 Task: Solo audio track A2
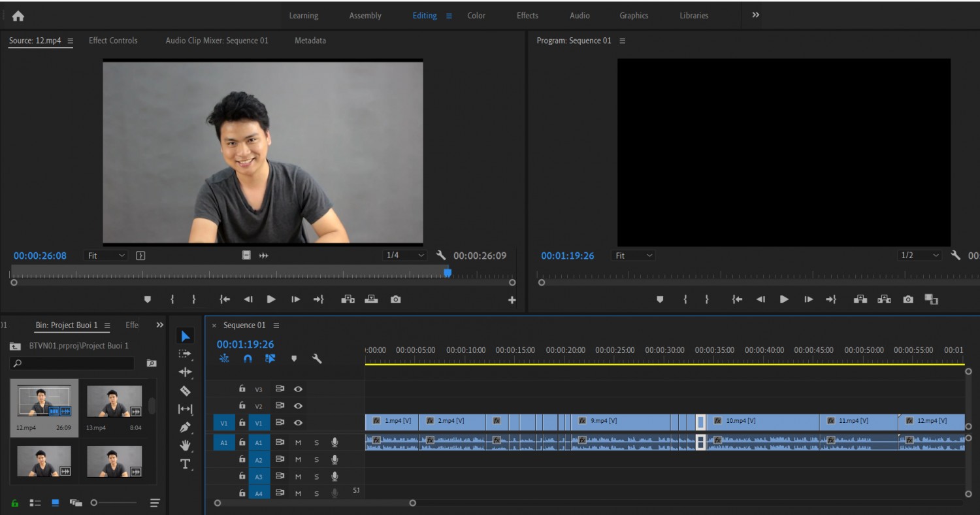[x=317, y=459]
